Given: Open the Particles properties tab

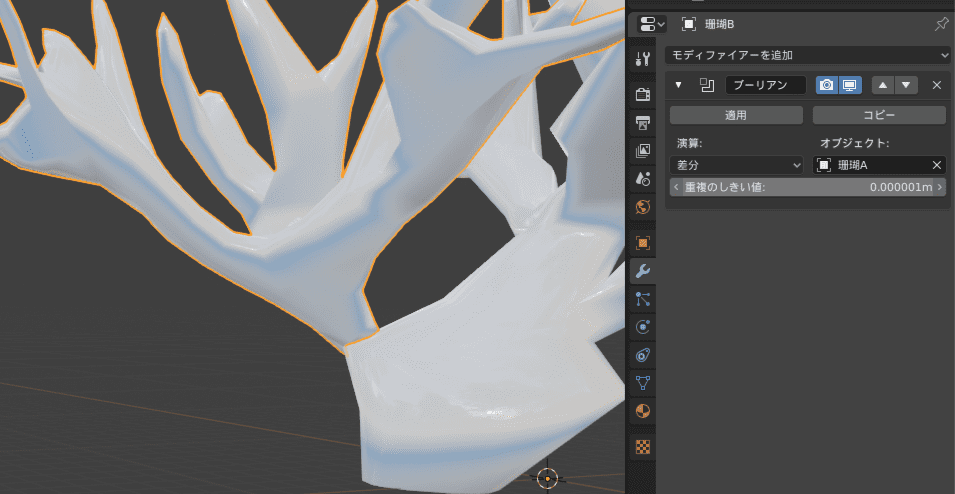Looking at the screenshot, I should pos(643,298).
